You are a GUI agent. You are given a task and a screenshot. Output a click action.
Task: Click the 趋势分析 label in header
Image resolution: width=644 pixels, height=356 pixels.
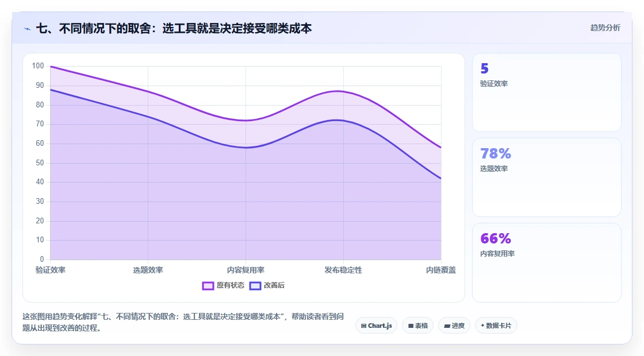tap(605, 28)
